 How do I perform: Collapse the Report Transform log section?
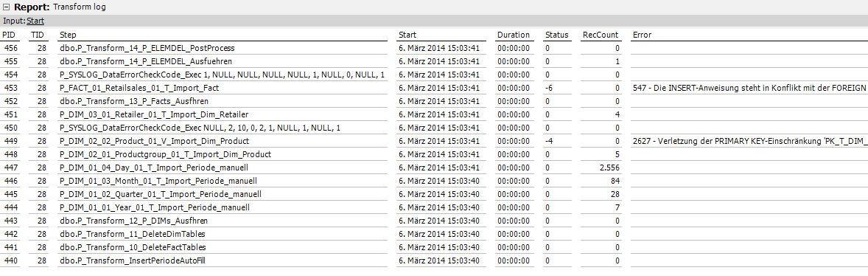pyautogui.click(x=7, y=7)
